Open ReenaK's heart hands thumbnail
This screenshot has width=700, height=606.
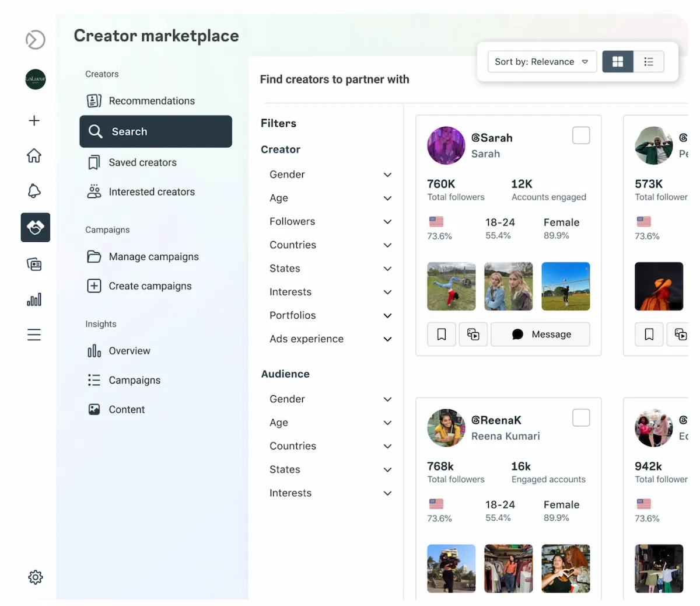566,569
